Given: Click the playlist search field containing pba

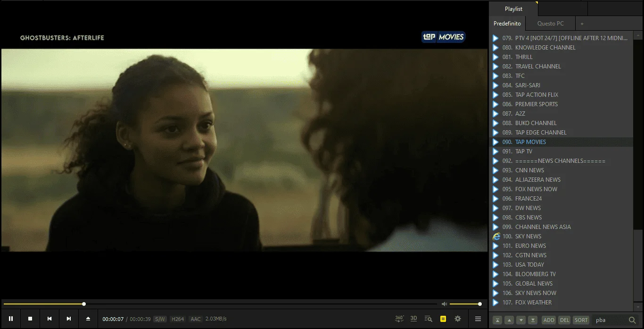Looking at the screenshot, I should tap(610, 320).
